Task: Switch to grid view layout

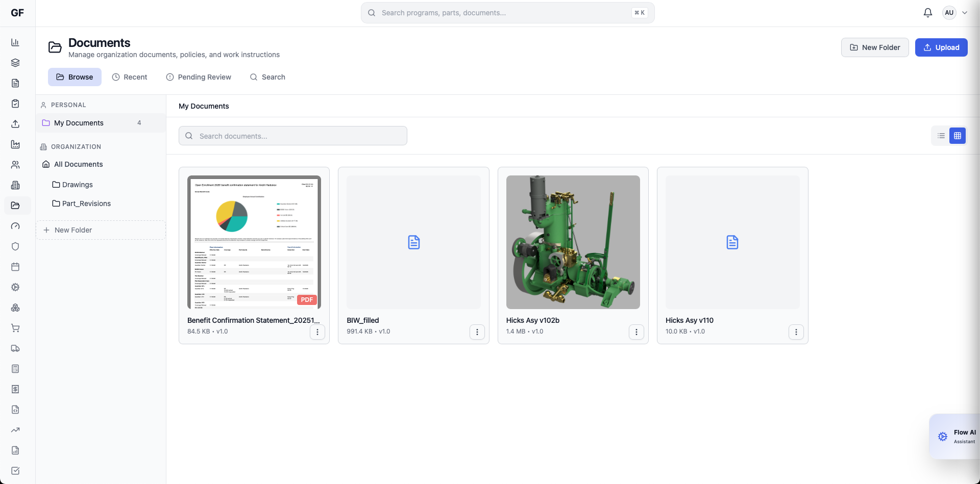Action: point(958,136)
